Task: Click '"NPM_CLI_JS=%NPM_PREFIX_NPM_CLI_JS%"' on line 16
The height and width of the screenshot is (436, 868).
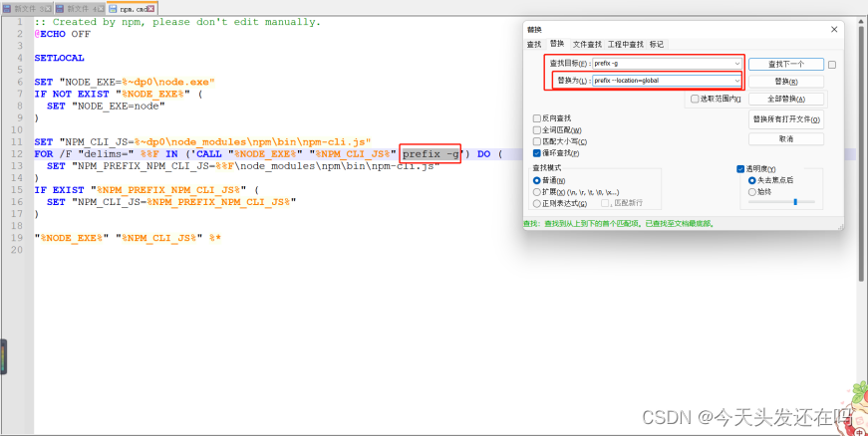Action: click(x=183, y=202)
